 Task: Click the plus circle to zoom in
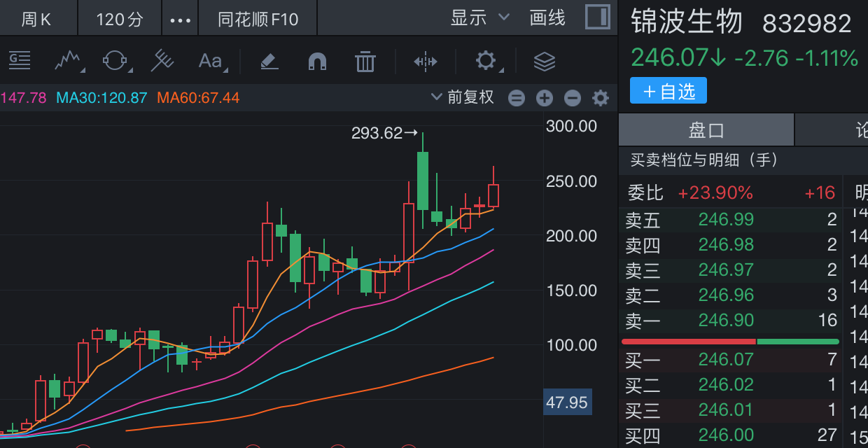coord(545,98)
